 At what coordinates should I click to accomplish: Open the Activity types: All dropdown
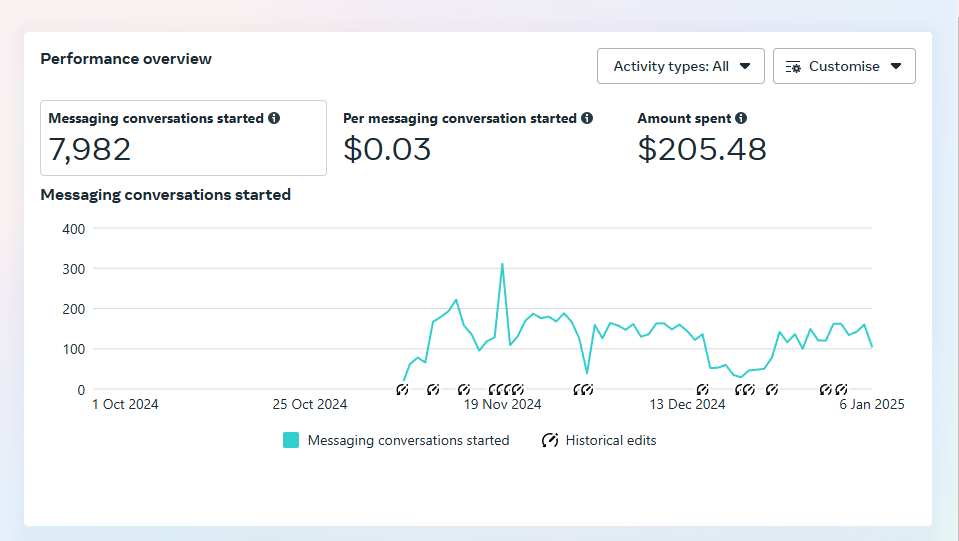(680, 67)
